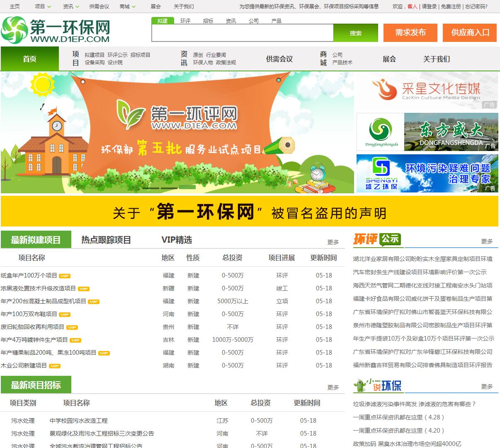This screenshot has width=500, height=448.
Task: Click the 需求发布 orange button
Action: pos(410,33)
